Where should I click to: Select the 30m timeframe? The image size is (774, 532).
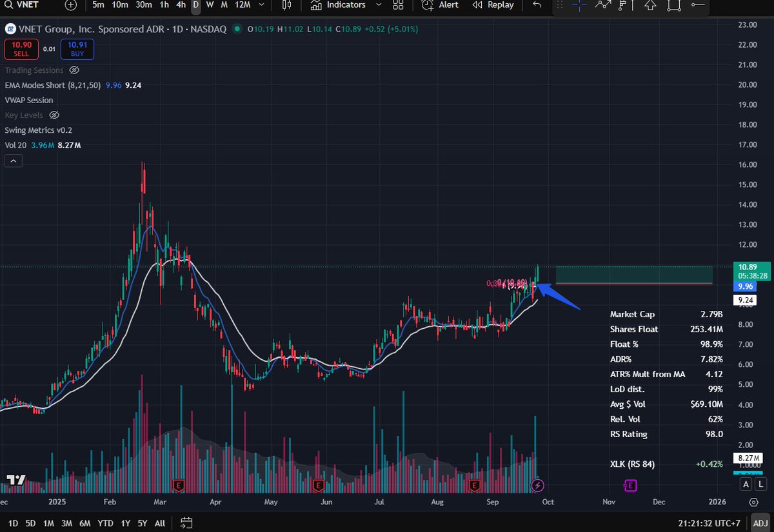144,5
